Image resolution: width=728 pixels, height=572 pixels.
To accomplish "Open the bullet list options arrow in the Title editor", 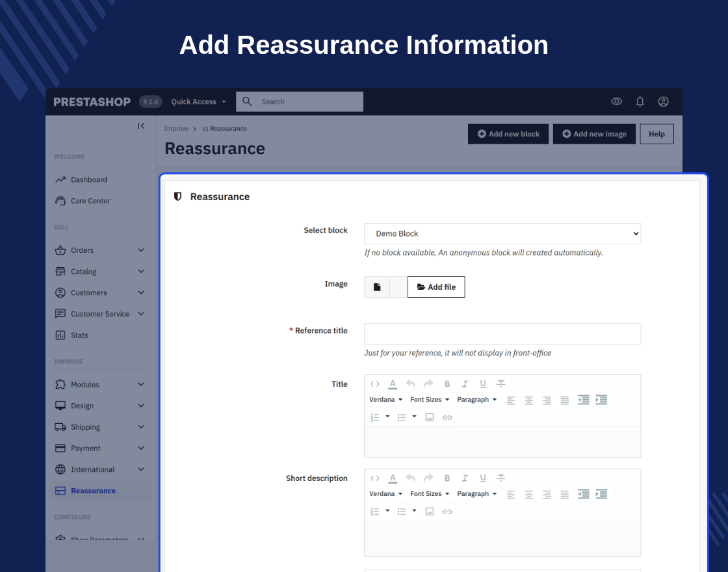I will [414, 417].
